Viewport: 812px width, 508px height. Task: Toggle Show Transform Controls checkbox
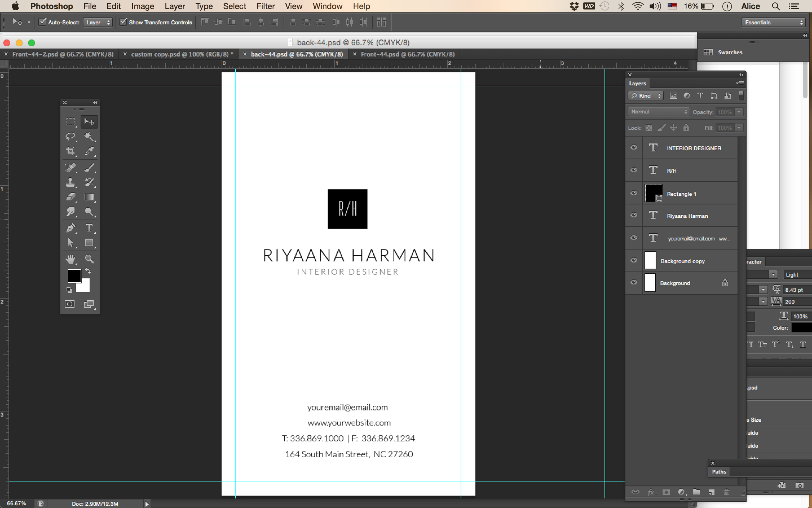coord(123,22)
